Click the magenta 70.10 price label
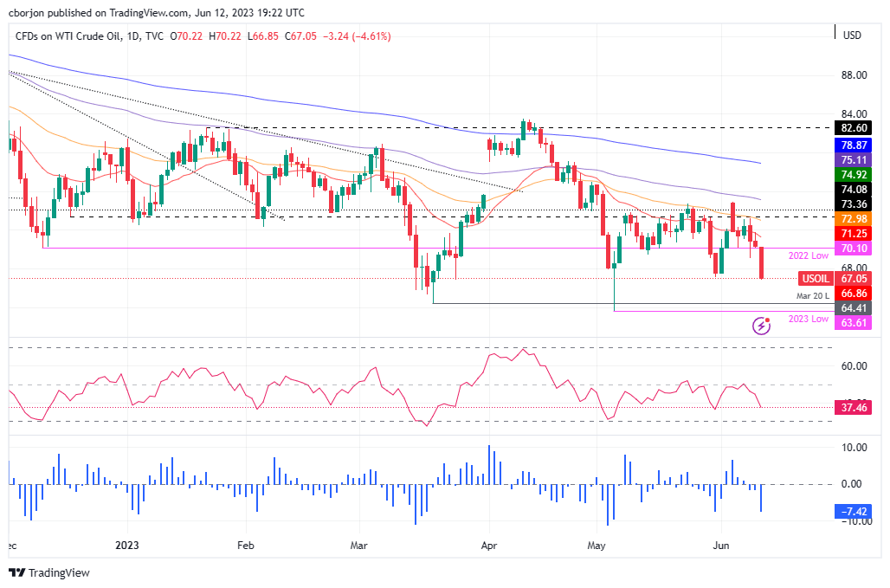This screenshot has width=890, height=588. [x=852, y=249]
